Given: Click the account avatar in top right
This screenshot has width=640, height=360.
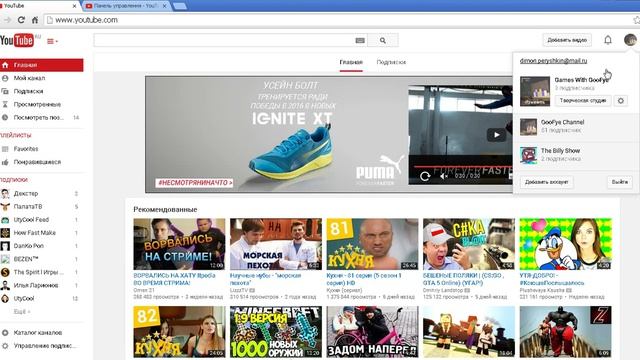Looking at the screenshot, I should [630, 40].
